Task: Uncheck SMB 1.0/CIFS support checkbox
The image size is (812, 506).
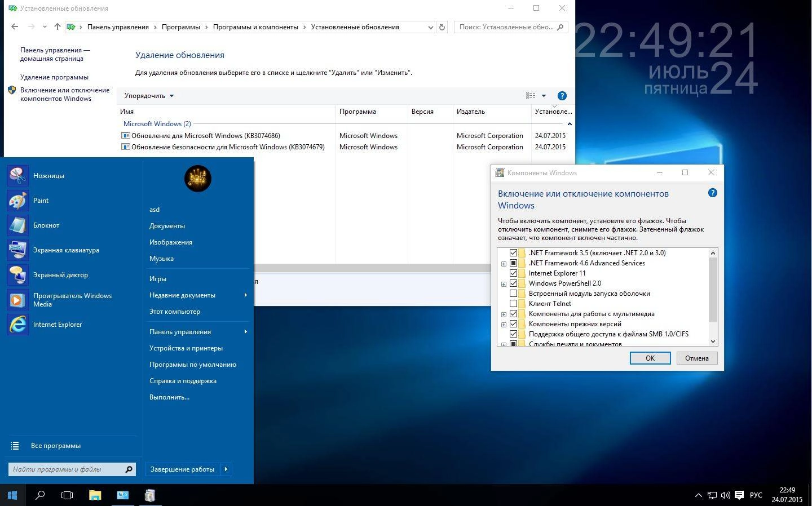Action: click(x=513, y=334)
